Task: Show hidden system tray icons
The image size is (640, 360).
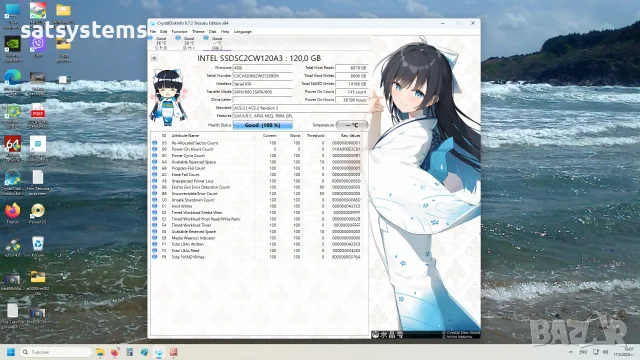Action: (571, 352)
